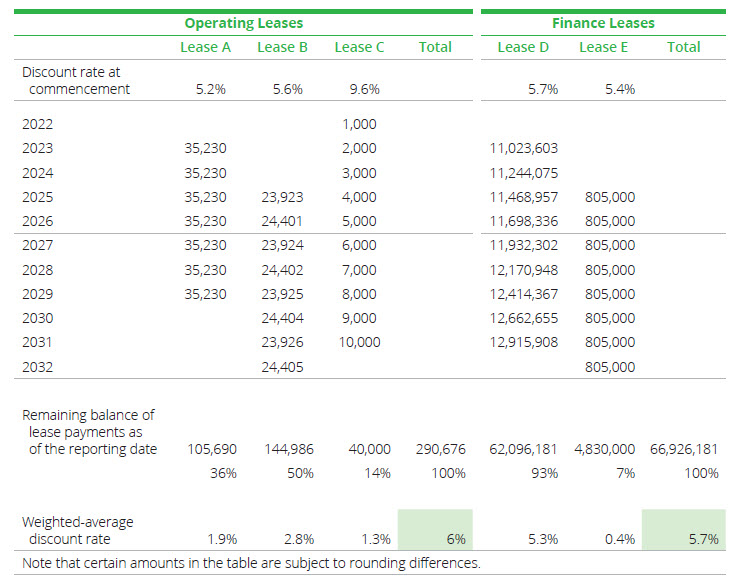This screenshot has height=585, width=740.
Task: Select Lease D's 2023 payment of 11,023,603
Action: coord(524,149)
